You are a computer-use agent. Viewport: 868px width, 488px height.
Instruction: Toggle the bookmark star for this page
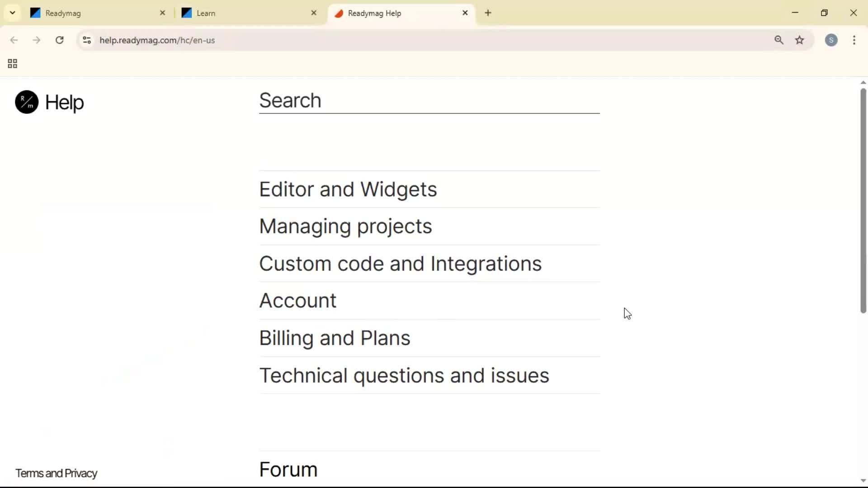coord(800,40)
